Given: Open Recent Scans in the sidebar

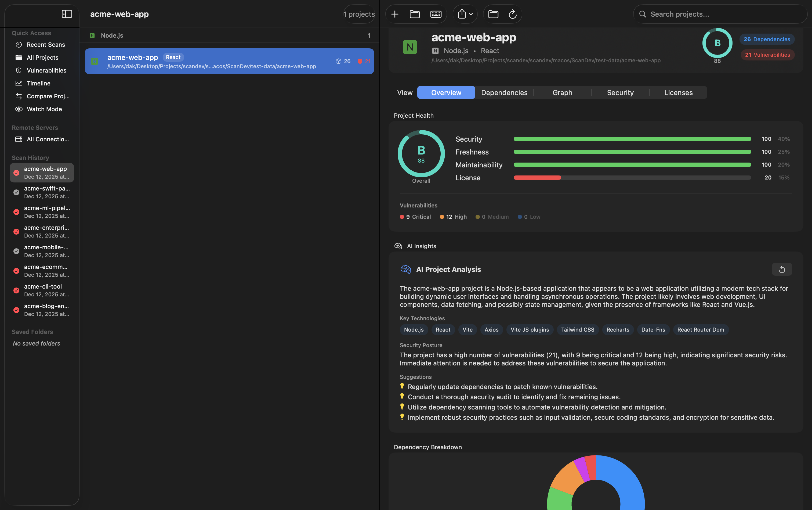Looking at the screenshot, I should 46,45.
